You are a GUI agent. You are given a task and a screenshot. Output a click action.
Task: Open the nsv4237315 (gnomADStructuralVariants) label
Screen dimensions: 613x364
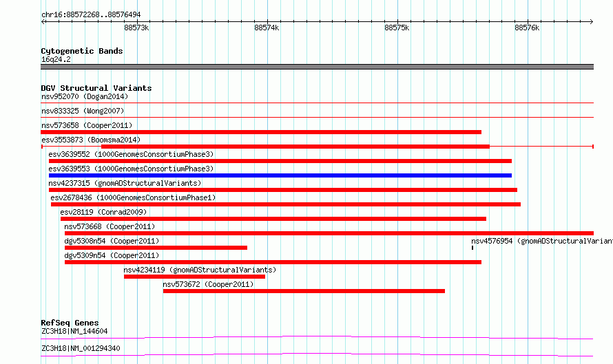pos(125,183)
